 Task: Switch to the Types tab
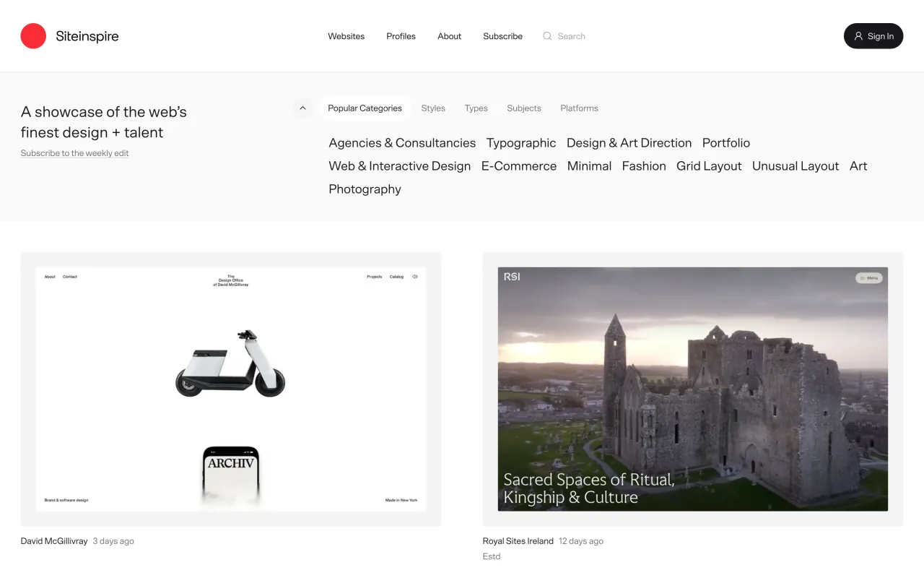point(476,108)
